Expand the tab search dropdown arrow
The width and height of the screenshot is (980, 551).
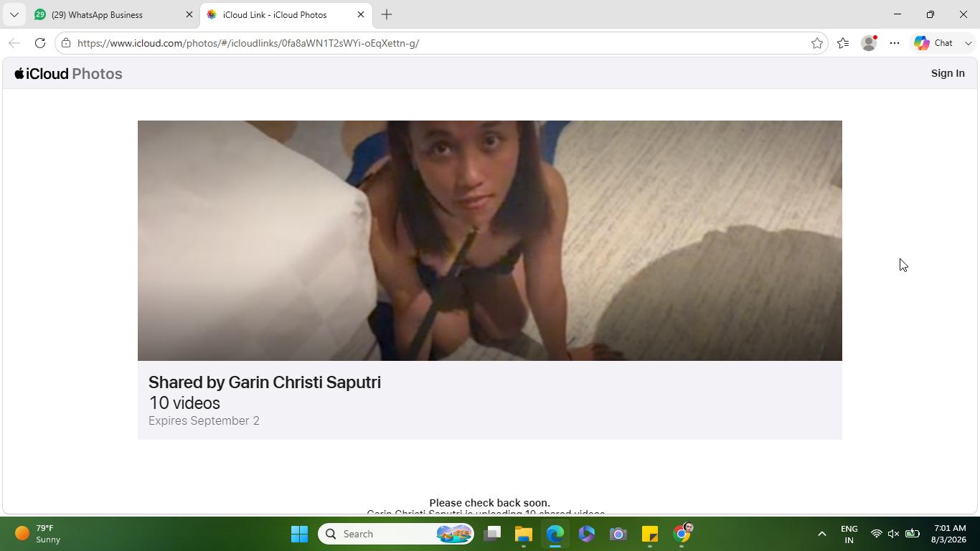[x=14, y=14]
